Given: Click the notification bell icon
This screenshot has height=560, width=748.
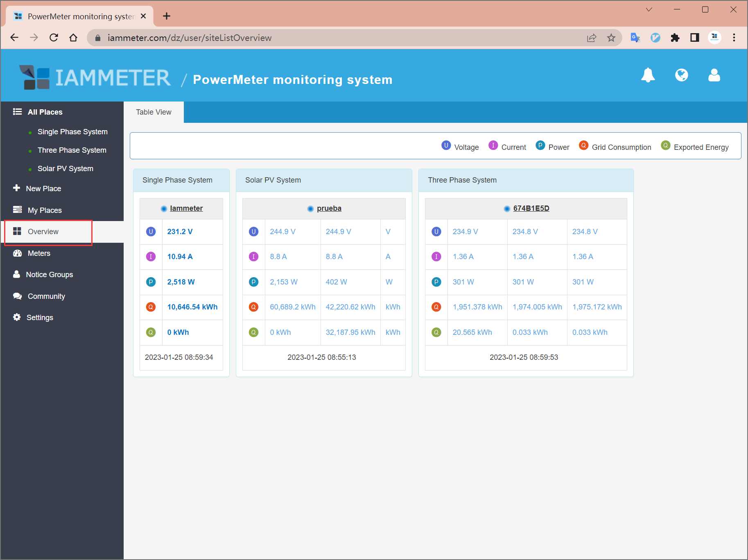Looking at the screenshot, I should (x=648, y=75).
